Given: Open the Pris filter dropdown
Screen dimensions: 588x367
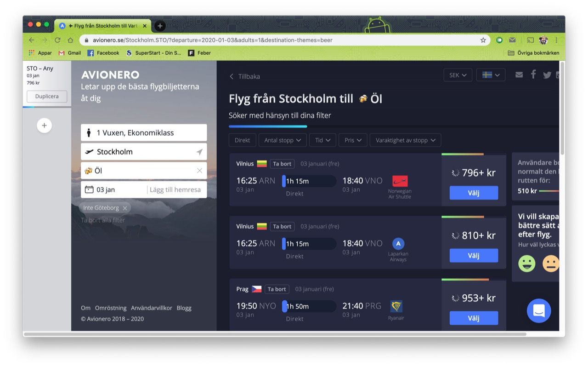Looking at the screenshot, I should (352, 140).
